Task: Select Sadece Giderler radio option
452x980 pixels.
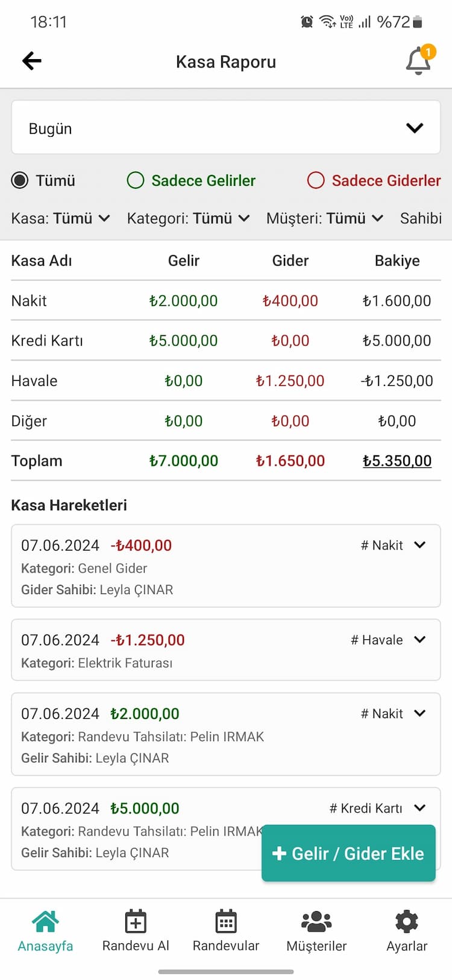Action: (x=316, y=180)
